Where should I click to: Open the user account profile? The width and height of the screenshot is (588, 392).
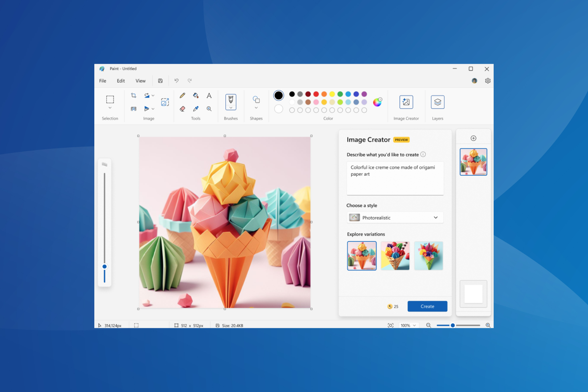[474, 81]
